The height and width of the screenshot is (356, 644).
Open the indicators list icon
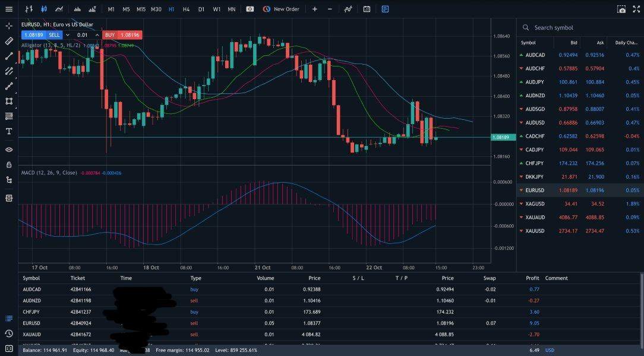pos(348,9)
